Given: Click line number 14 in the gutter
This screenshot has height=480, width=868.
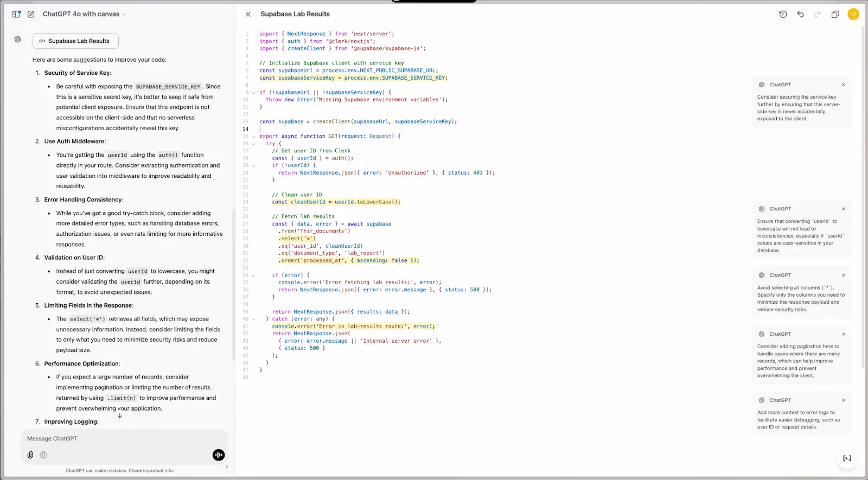Looking at the screenshot, I should click(246, 129).
